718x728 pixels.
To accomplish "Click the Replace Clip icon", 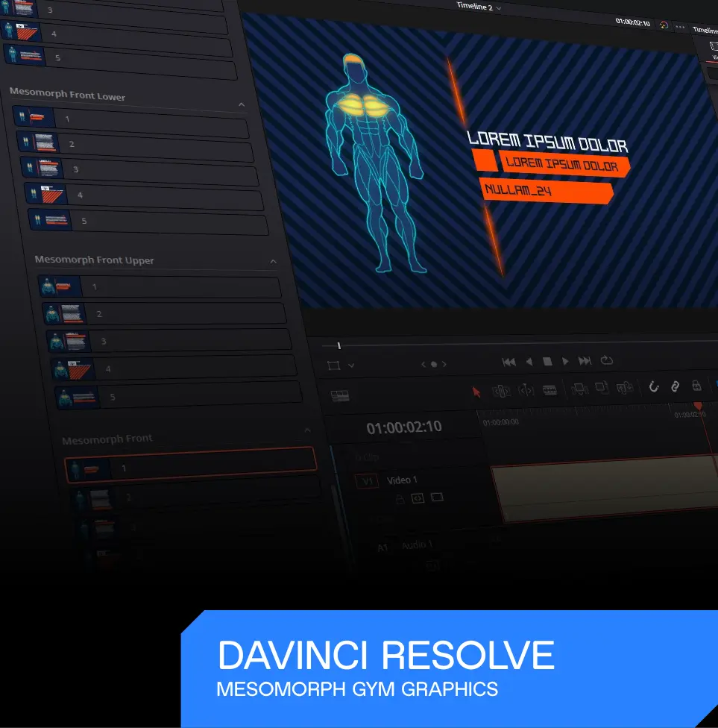I will (x=626, y=386).
